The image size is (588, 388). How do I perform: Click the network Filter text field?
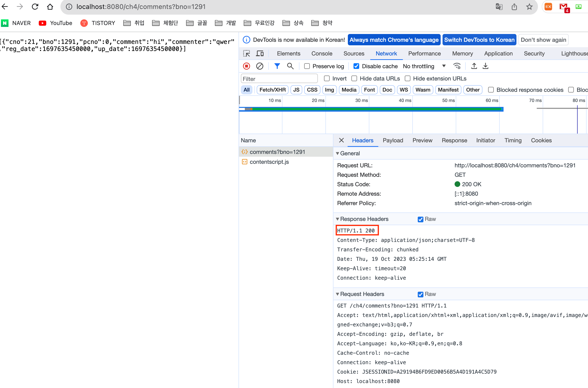(279, 79)
